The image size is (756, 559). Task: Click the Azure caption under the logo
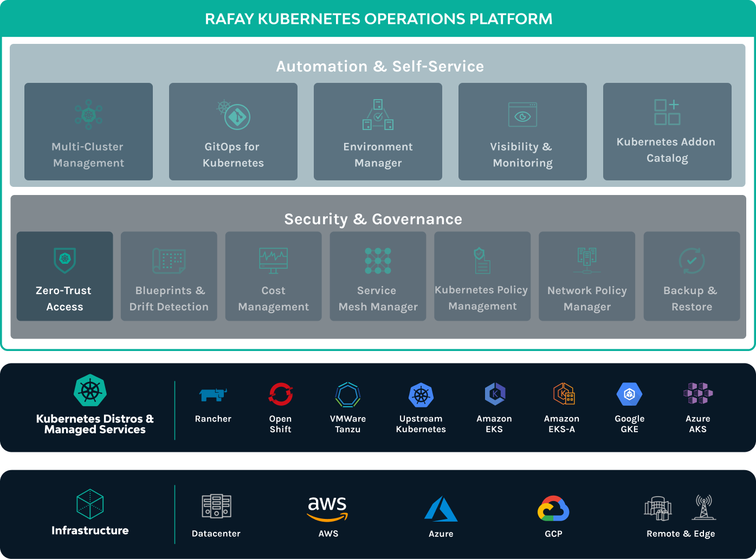[x=441, y=534]
